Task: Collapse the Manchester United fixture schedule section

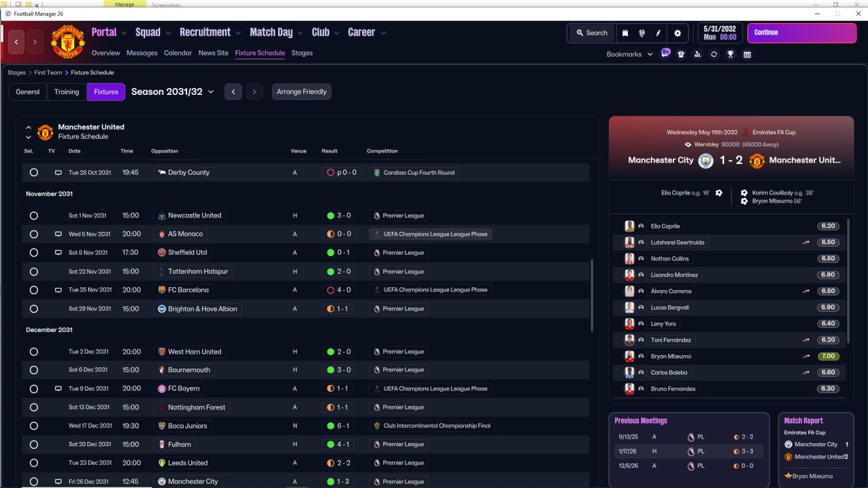Action: click(x=28, y=127)
